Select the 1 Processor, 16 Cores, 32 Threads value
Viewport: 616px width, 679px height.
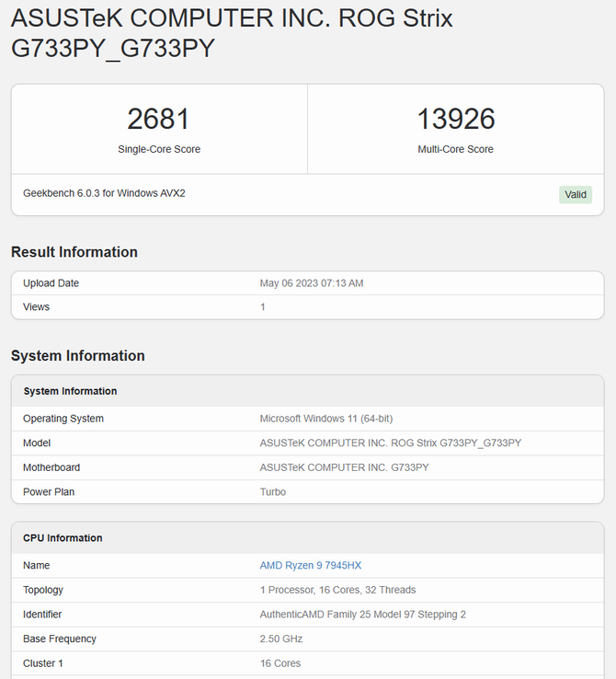coord(337,590)
